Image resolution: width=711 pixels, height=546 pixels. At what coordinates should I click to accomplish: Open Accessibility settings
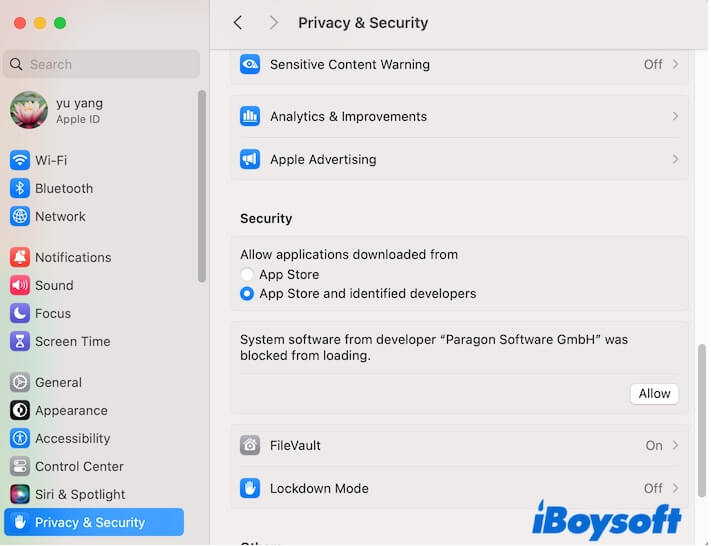pyautogui.click(x=95, y=439)
